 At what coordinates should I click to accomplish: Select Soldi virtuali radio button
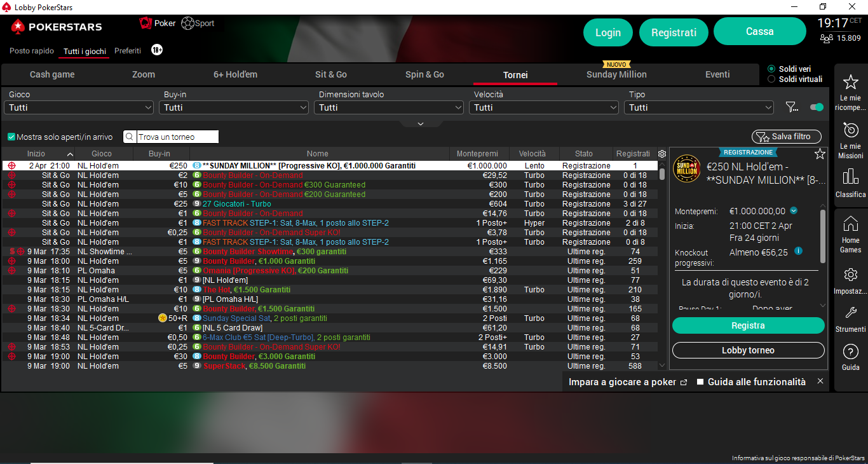(771, 79)
